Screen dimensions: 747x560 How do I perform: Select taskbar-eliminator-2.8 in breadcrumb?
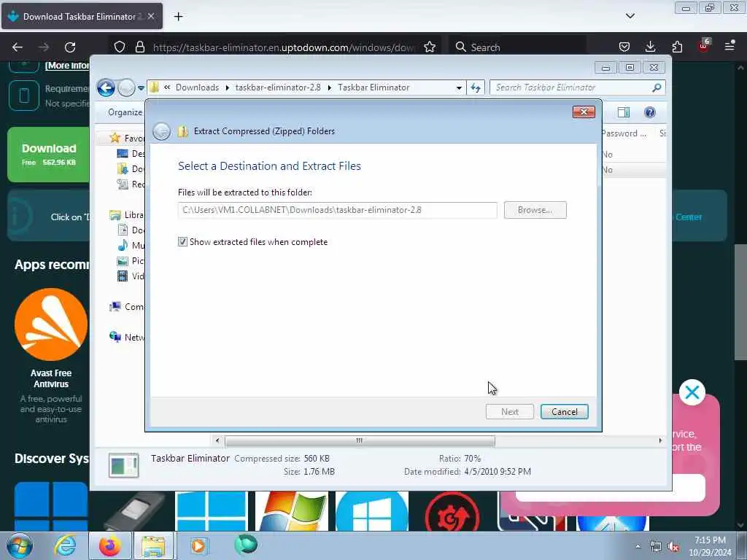[x=278, y=87]
